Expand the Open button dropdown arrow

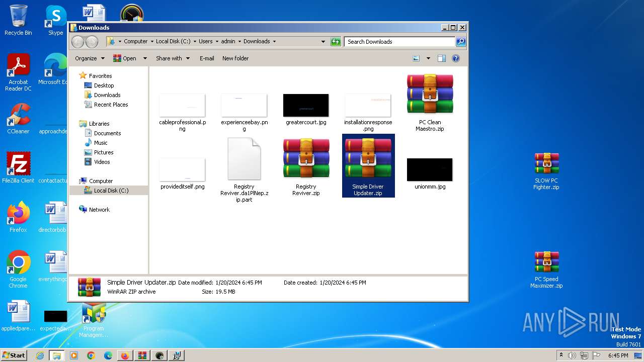point(145,58)
